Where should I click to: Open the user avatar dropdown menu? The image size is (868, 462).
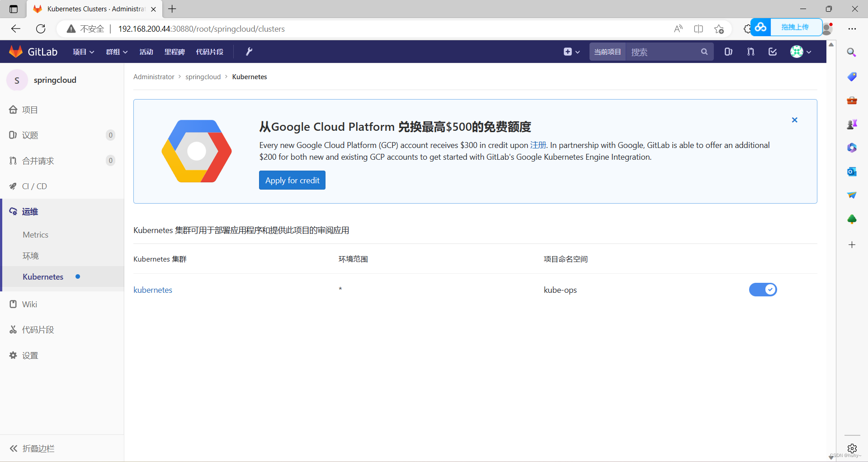(801, 52)
